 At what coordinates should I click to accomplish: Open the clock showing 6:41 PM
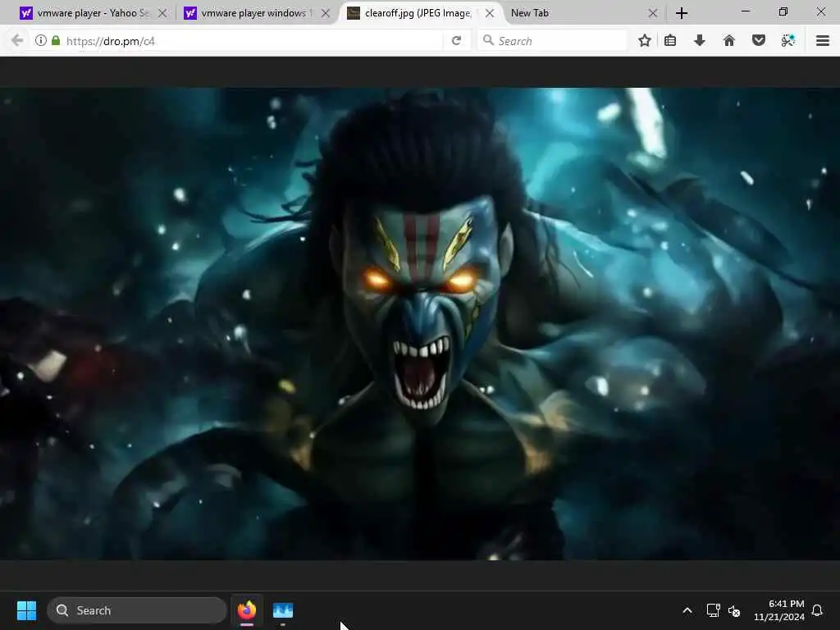(x=779, y=610)
